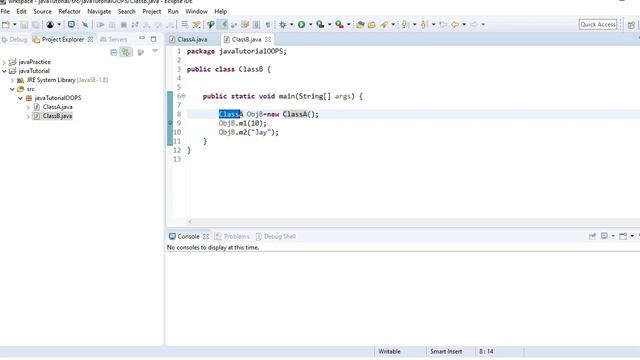Toggle Link with Editor in Project Explorer
This screenshot has height=360, width=640.
point(126,52)
